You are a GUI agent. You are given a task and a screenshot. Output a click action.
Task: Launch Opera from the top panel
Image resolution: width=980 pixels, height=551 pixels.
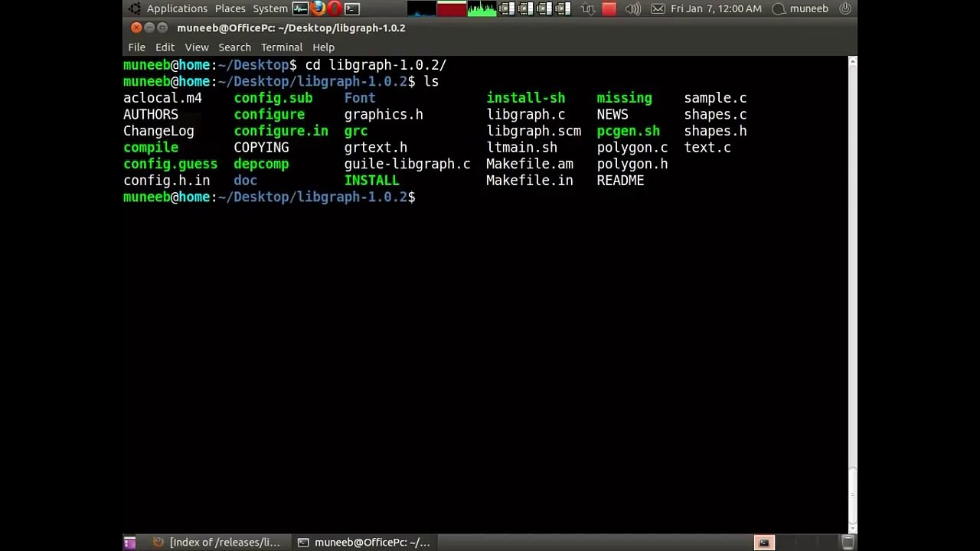coord(335,8)
